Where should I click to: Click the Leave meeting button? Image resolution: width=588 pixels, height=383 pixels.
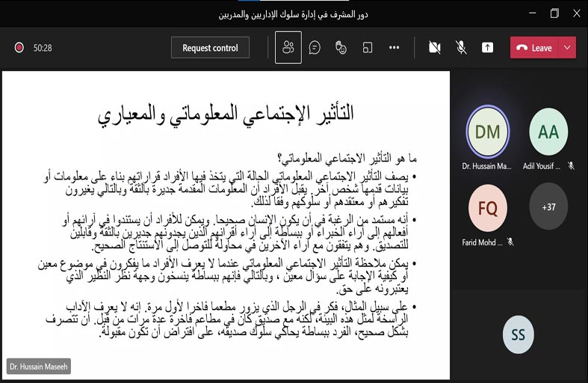pyautogui.click(x=534, y=48)
